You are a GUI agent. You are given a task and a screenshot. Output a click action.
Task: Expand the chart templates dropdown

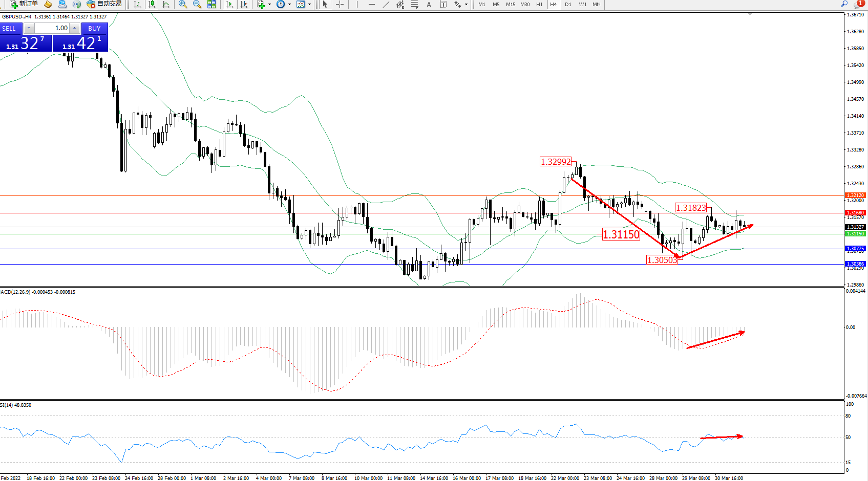click(x=309, y=4)
